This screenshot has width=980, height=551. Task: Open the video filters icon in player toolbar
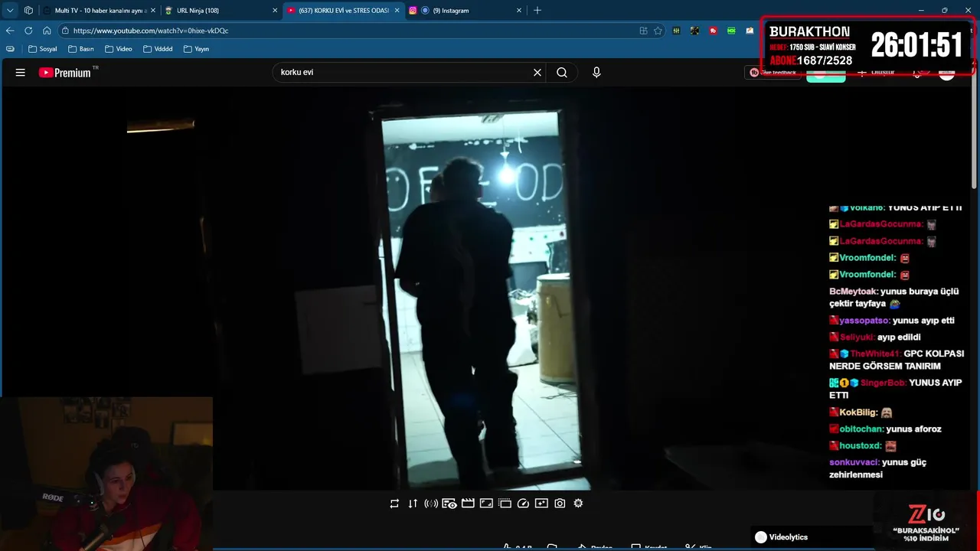coord(505,504)
